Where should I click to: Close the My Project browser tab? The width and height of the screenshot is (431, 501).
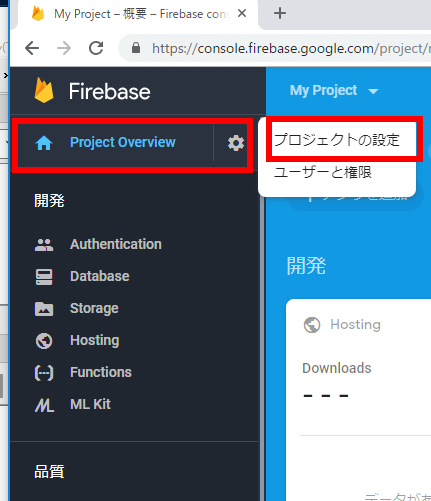(x=242, y=13)
